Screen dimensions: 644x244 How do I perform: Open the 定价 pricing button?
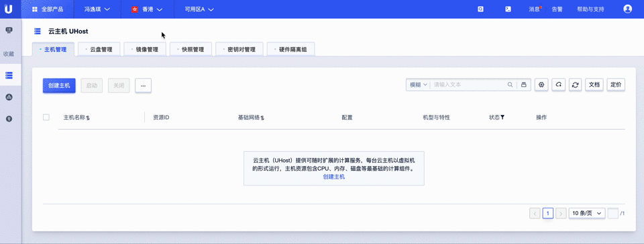coord(616,85)
